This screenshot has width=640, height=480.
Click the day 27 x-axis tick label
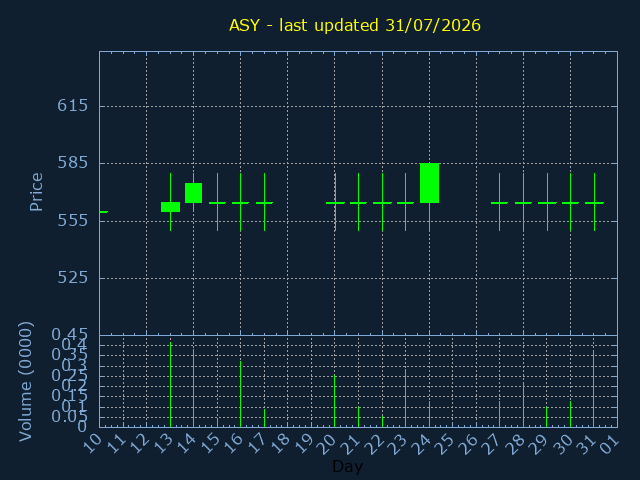[491, 443]
